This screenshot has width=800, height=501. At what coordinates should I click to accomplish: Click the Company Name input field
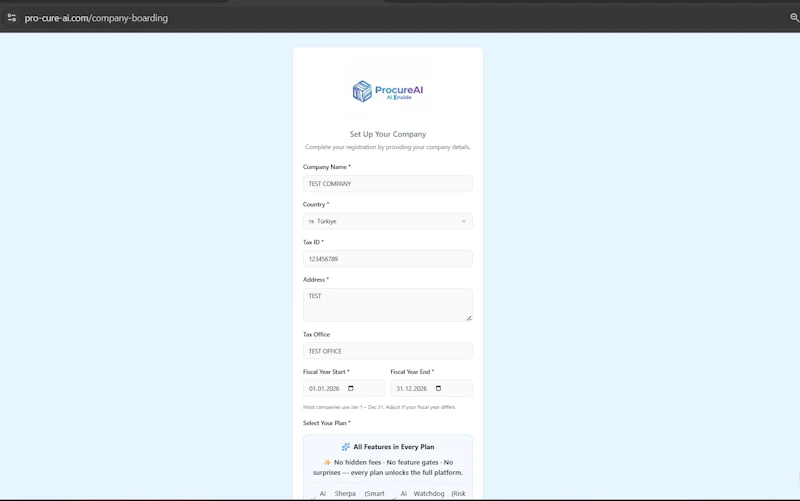coord(388,184)
